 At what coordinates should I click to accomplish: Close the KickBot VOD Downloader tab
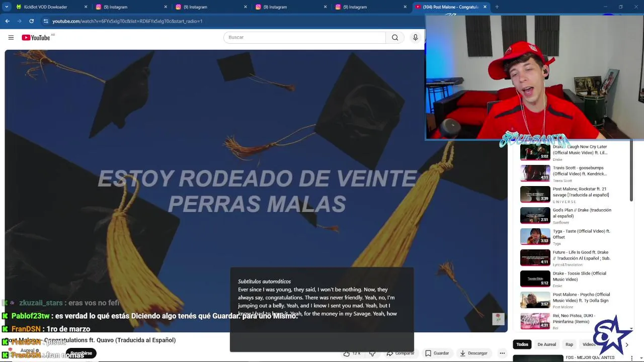(x=86, y=7)
